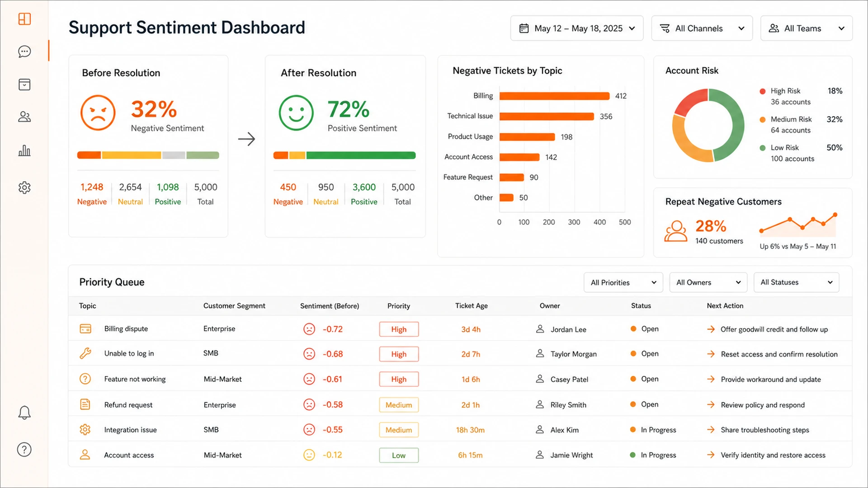Click the -0.58 sentiment score
The height and width of the screenshot is (488, 868).
(332, 405)
